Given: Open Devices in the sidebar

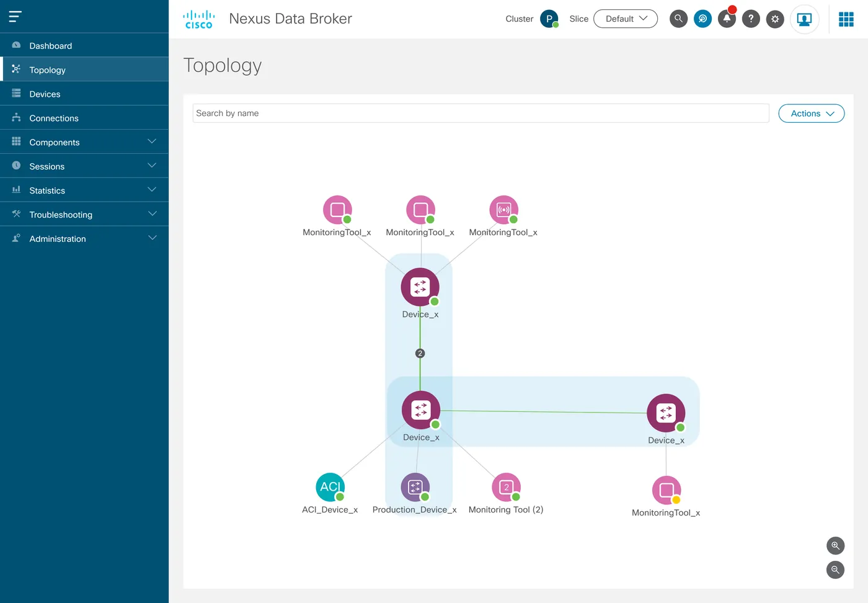Looking at the screenshot, I should pyautogui.click(x=84, y=94).
